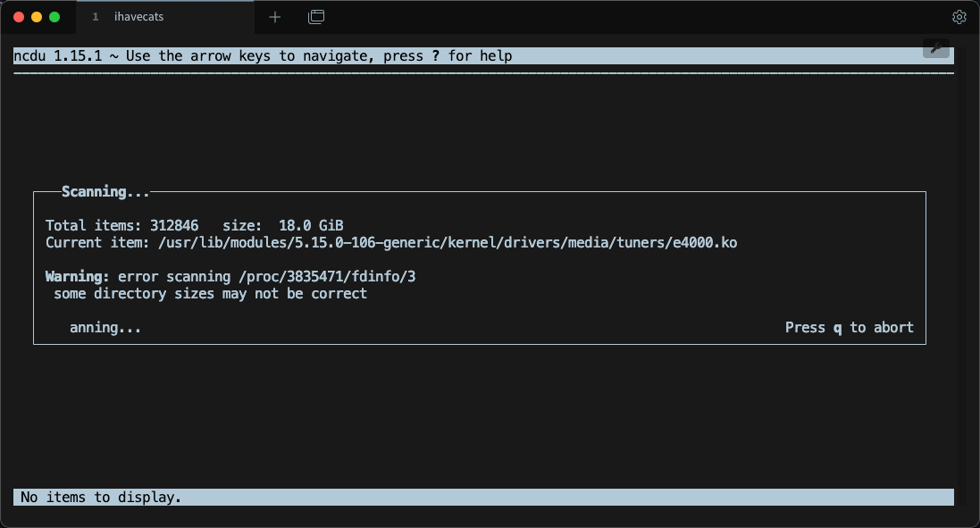The width and height of the screenshot is (980, 528).
Task: Open the settings gear icon
Action: coord(959,16)
